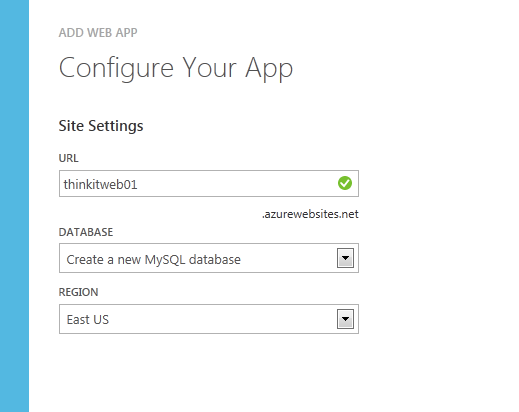The width and height of the screenshot is (519, 412).
Task: Click the REGION field label
Action: point(78,292)
